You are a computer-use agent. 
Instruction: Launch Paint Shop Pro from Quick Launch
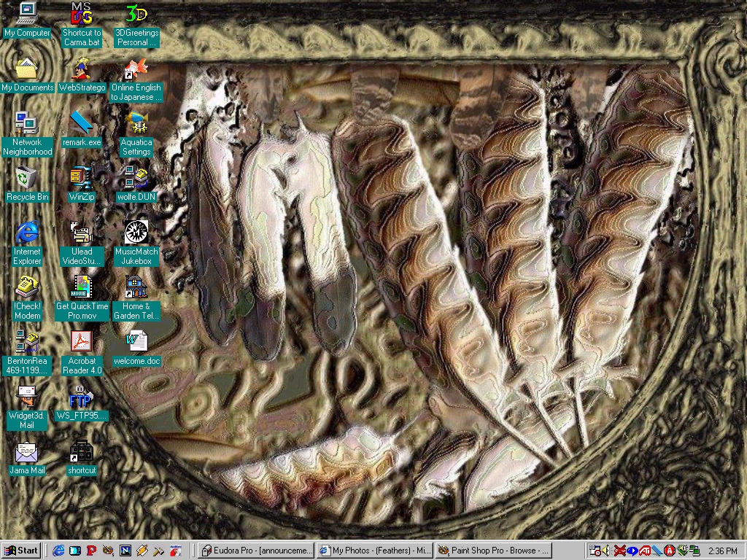(109, 551)
